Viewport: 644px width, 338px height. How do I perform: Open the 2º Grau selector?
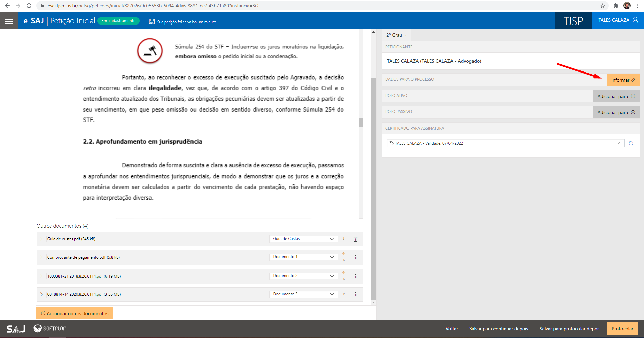point(396,35)
